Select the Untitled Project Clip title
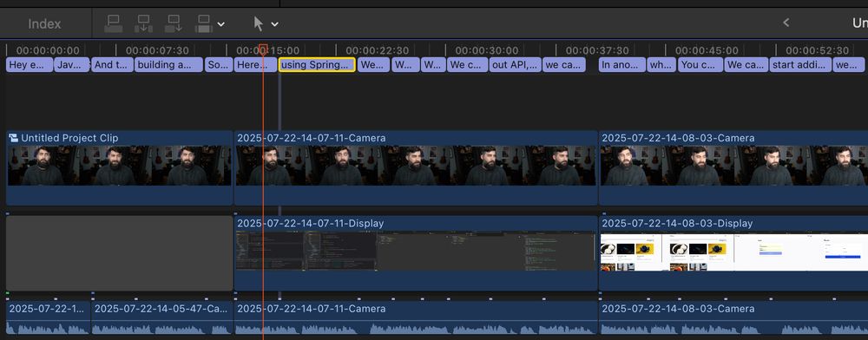Screen dimensions: 868x340 (69, 138)
